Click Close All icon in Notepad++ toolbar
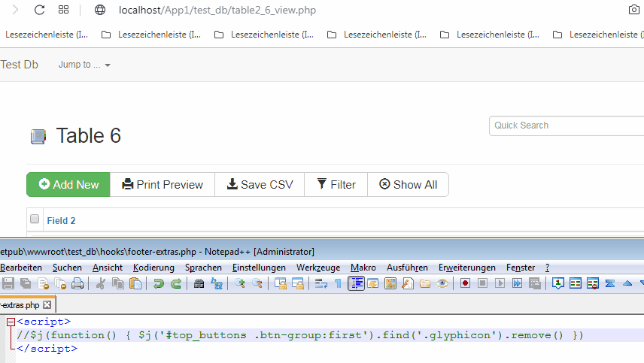The height and width of the screenshot is (363, 644). tap(60, 283)
